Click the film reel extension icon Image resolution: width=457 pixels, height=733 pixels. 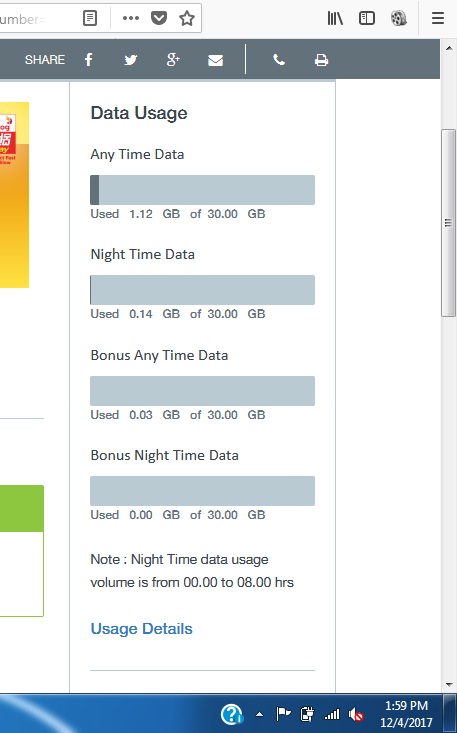pos(399,18)
